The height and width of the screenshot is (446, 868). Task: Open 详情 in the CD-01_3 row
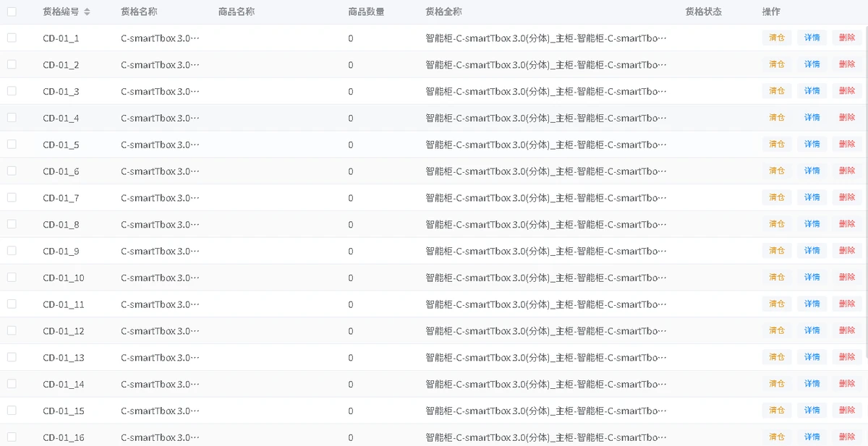[812, 91]
